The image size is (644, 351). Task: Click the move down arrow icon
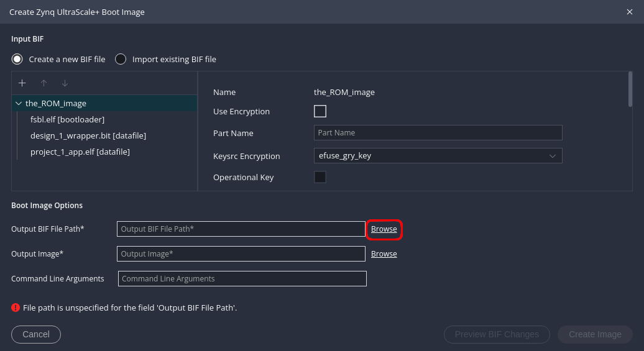[x=65, y=83]
